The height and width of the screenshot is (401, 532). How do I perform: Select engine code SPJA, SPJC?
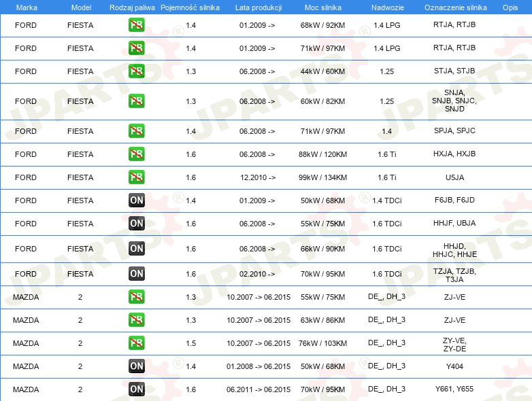[x=454, y=130]
